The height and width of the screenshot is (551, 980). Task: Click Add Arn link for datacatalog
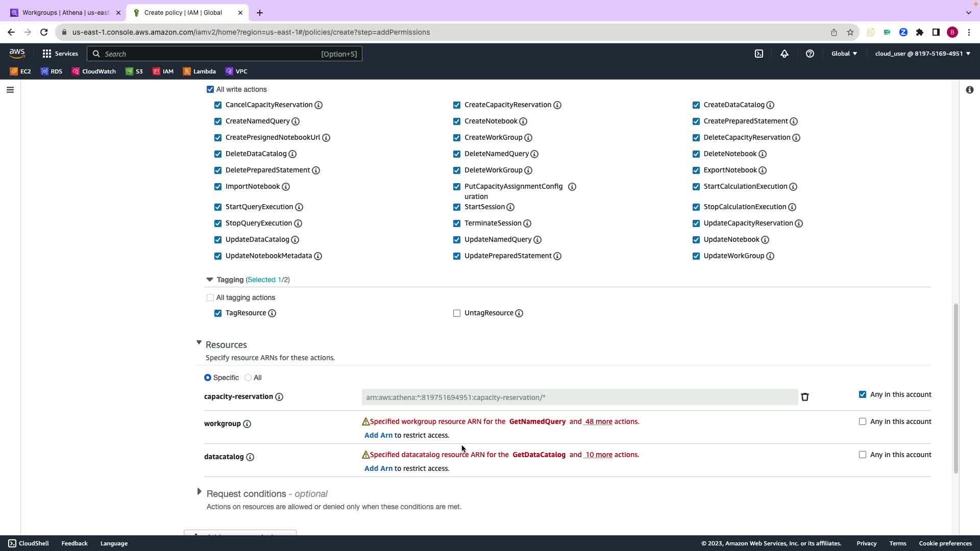pos(378,468)
